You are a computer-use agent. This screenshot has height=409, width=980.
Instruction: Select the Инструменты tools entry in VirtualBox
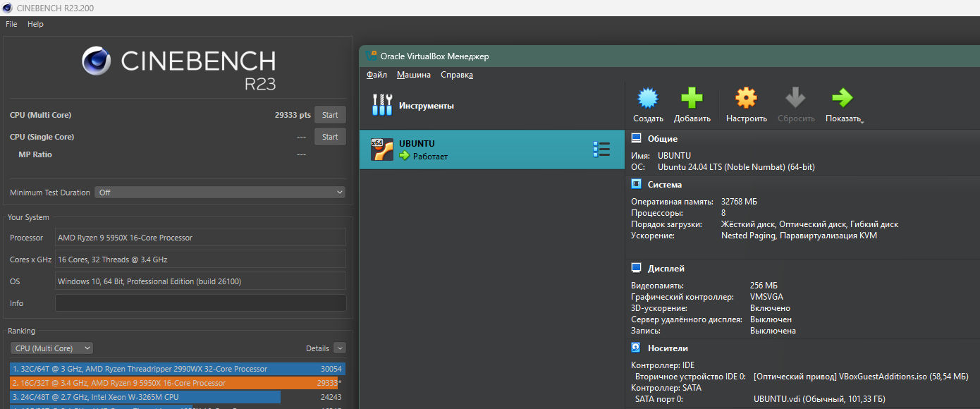pyautogui.click(x=492, y=106)
